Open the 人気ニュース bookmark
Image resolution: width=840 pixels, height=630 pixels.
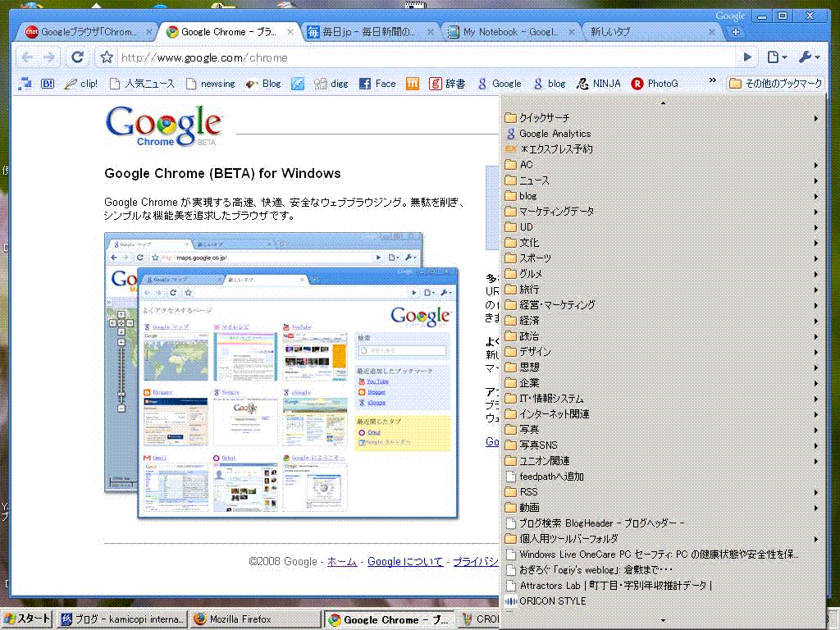click(143, 84)
